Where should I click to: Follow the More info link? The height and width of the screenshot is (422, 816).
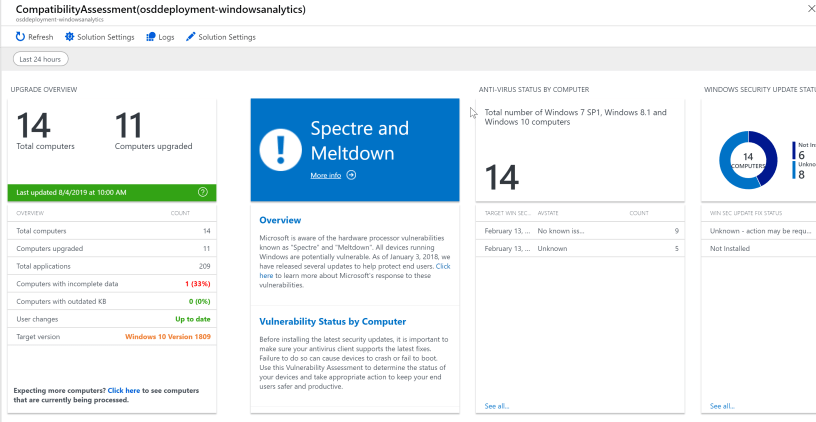325,175
